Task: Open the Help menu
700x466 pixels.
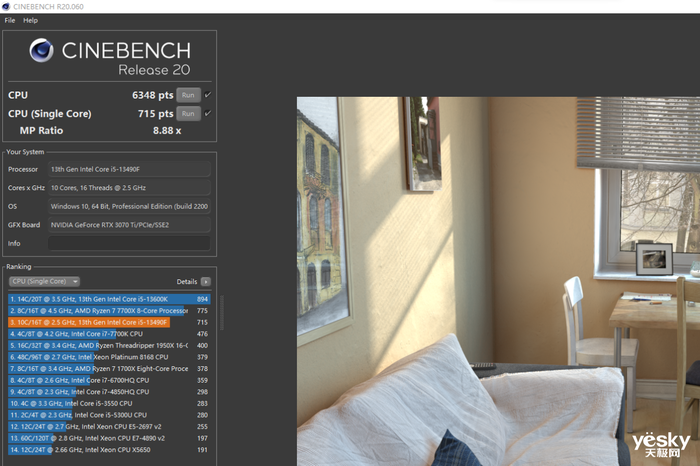Action: (x=30, y=20)
